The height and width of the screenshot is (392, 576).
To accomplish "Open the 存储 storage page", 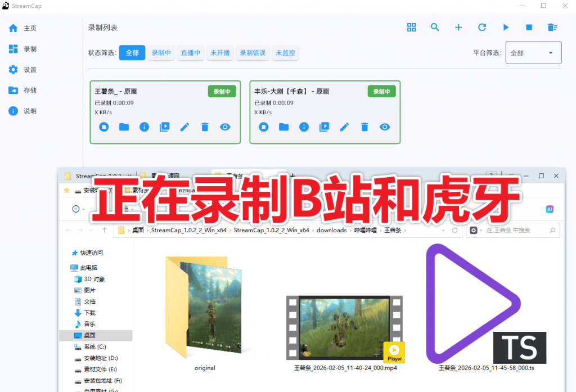I will [22, 91].
